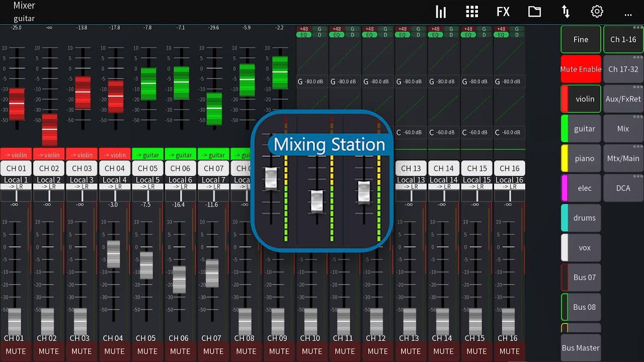Tap the red -> violin button above CH 02
The height and width of the screenshot is (362, 644).
coord(49,155)
